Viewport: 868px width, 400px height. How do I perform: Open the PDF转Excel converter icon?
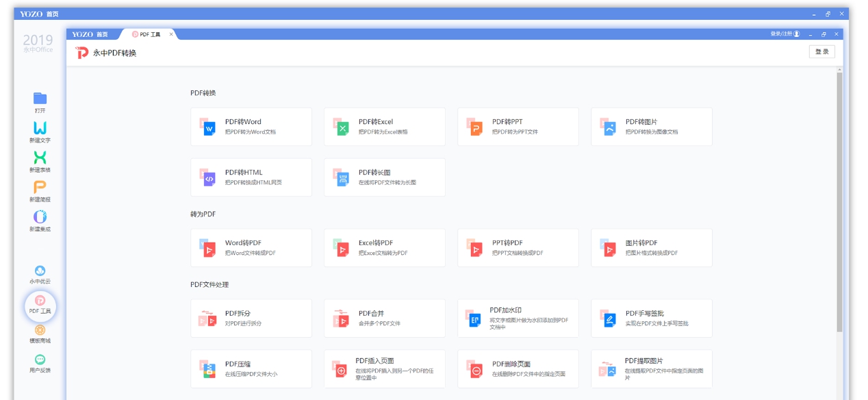341,127
